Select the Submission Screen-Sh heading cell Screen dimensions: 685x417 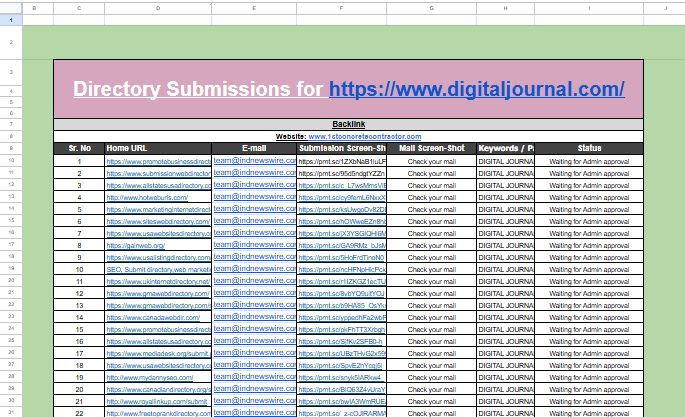[342, 148]
